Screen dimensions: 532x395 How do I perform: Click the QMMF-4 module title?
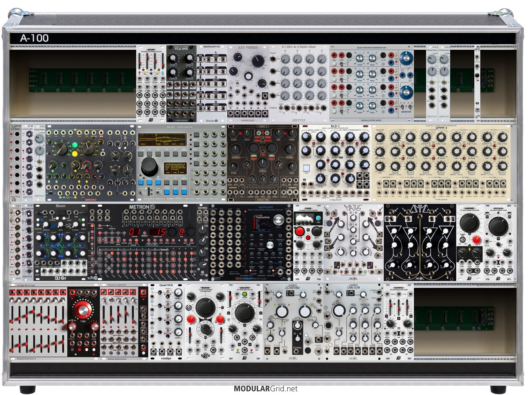pyautogui.click(x=441, y=128)
